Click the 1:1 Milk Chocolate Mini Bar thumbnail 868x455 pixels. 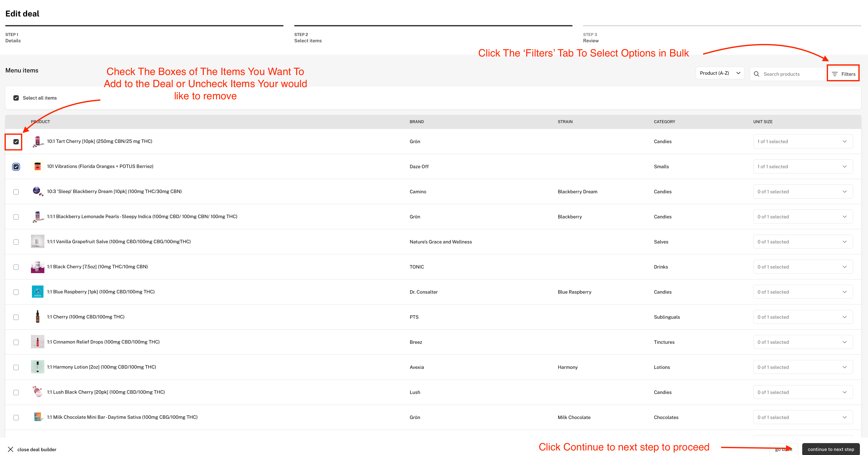coord(37,417)
